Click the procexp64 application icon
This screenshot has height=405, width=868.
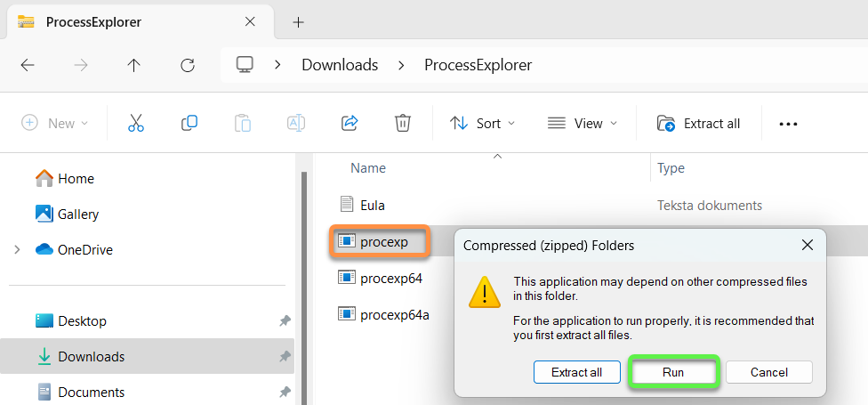(347, 277)
